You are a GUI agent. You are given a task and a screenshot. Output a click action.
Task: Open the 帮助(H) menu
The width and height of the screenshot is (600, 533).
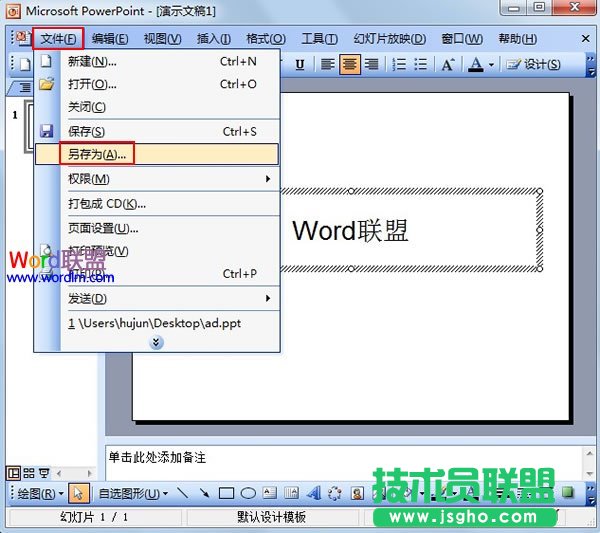[517, 39]
